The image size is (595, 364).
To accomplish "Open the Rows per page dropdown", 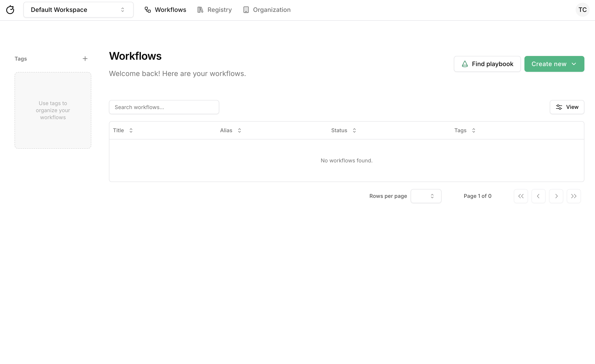I will point(426,196).
